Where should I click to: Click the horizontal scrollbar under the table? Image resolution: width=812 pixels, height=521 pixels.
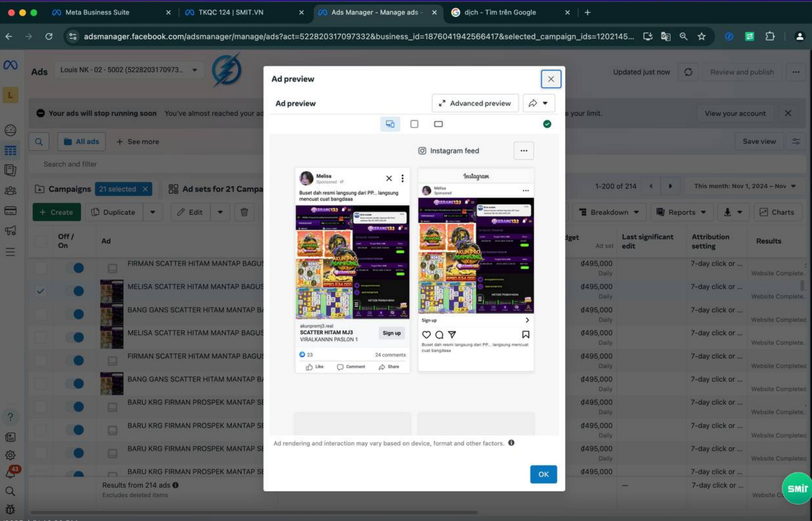tap(254, 512)
